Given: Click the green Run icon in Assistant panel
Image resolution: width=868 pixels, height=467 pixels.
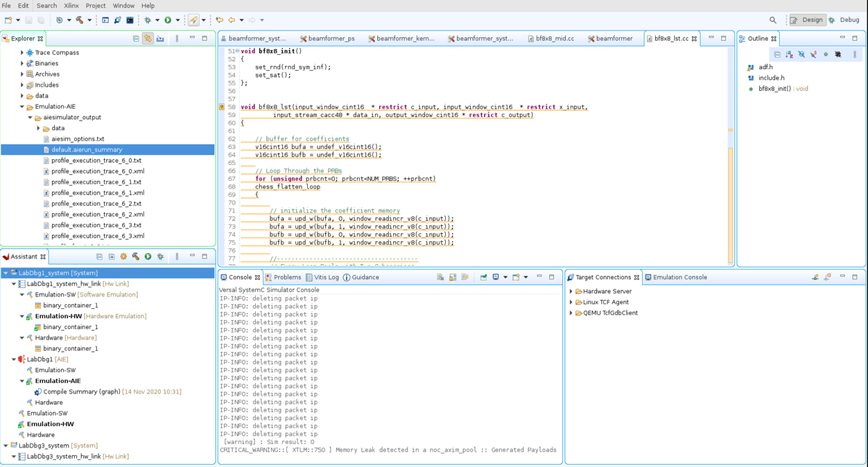Looking at the screenshot, I should pyautogui.click(x=148, y=257).
